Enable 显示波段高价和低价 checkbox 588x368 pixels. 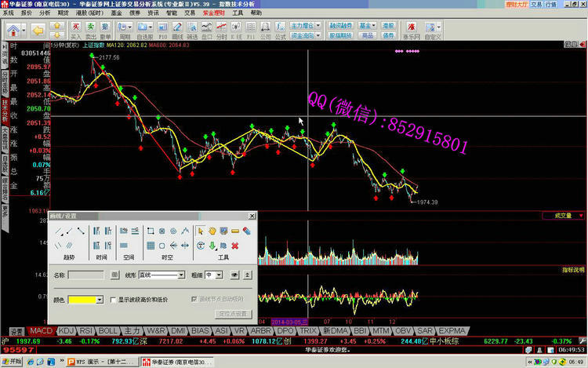[x=113, y=299]
